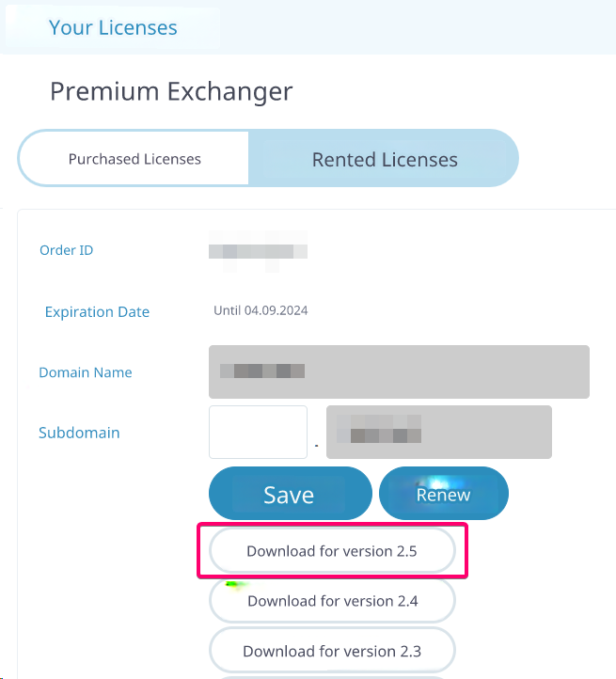Screen dimensions: 616x679
Task: Click the Expiration Date label
Action: [x=97, y=311]
